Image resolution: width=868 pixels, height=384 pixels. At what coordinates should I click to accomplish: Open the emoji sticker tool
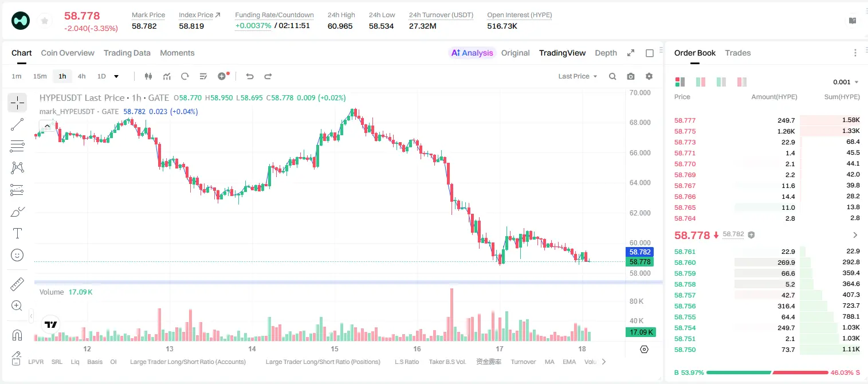click(17, 255)
